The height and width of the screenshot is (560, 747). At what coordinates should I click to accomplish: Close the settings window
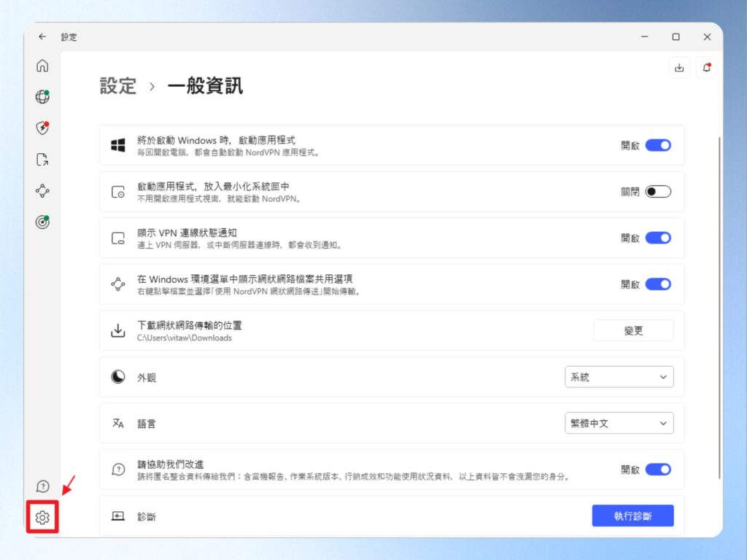point(707,36)
